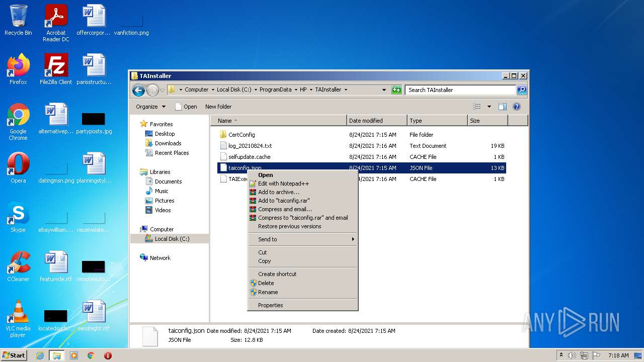Click the Open toolbar button
The height and width of the screenshot is (362, 644).
[x=186, y=107]
